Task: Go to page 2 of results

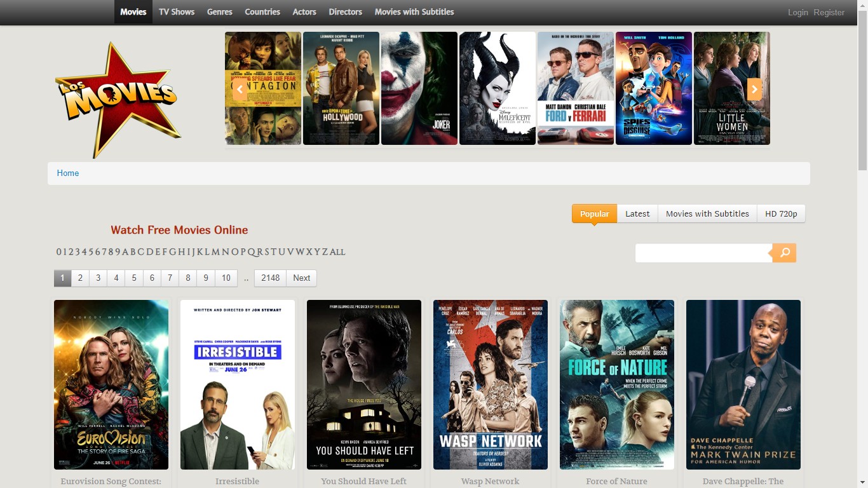Action: coord(80,278)
